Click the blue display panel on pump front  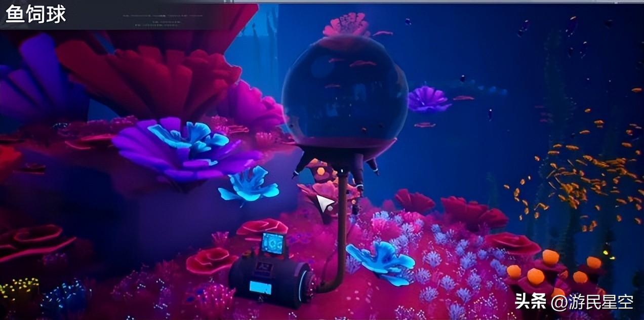(x=260, y=287)
